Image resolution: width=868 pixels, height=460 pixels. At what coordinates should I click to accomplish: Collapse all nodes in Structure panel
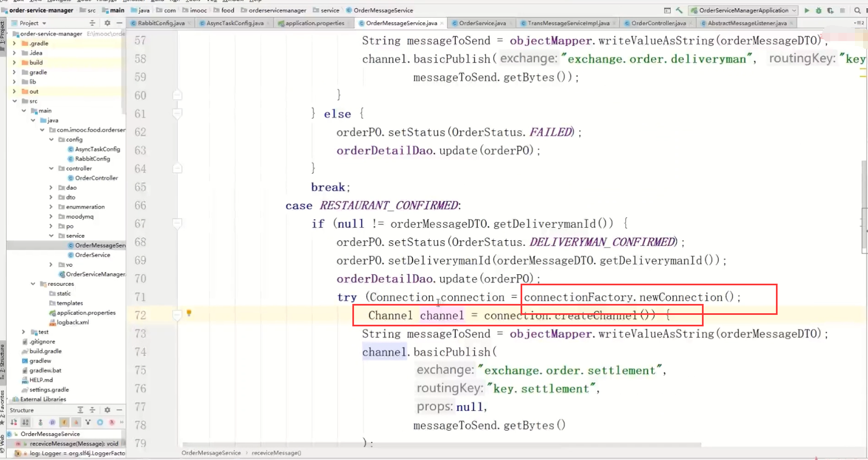(x=93, y=410)
